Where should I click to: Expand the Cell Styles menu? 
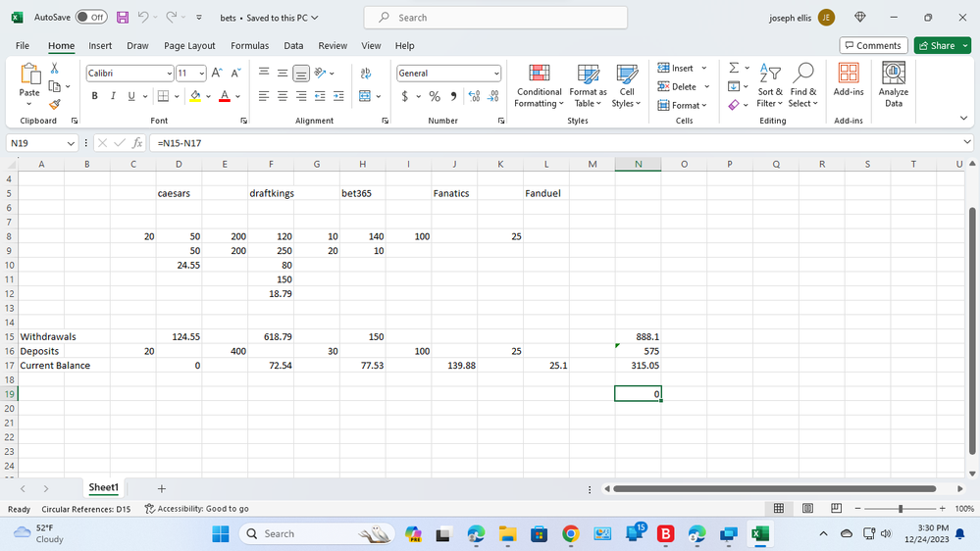626,85
